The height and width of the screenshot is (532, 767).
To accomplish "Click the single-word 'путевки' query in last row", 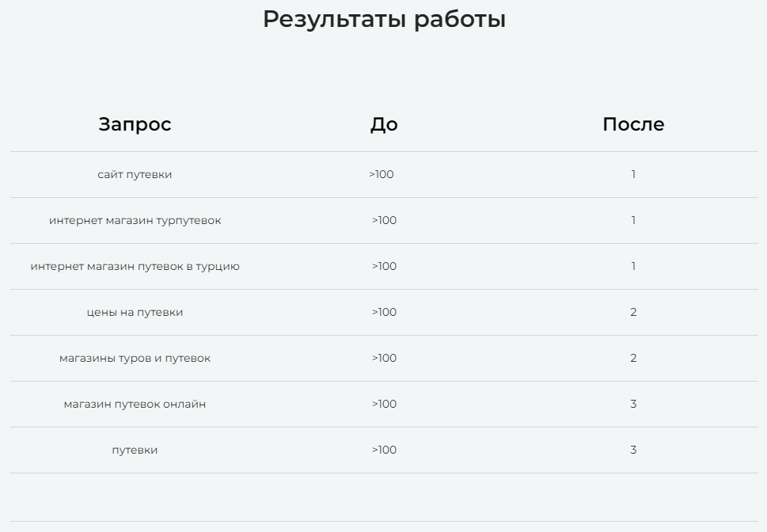I will point(135,450).
